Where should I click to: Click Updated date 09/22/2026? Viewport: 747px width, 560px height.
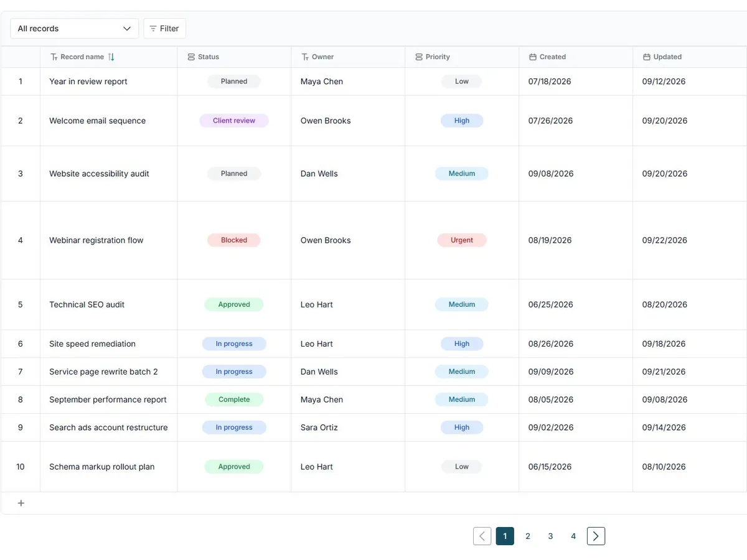click(665, 240)
